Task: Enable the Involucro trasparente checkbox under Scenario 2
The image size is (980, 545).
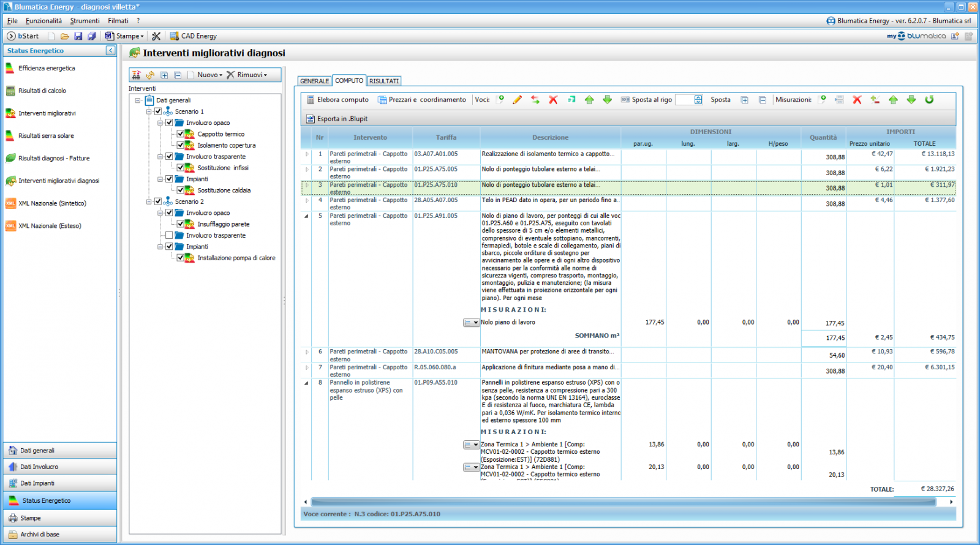Action: coord(169,235)
